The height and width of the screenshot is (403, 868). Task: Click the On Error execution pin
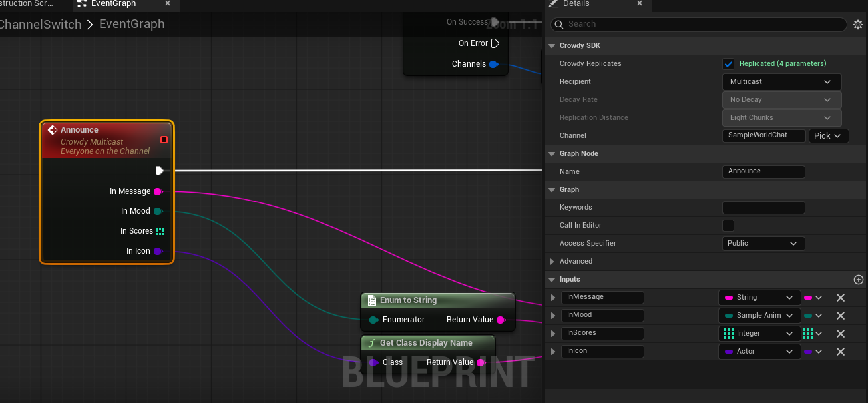click(x=495, y=43)
